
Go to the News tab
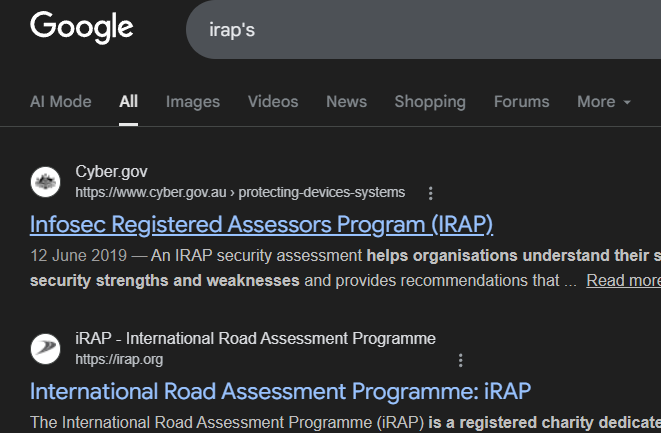pyautogui.click(x=346, y=102)
